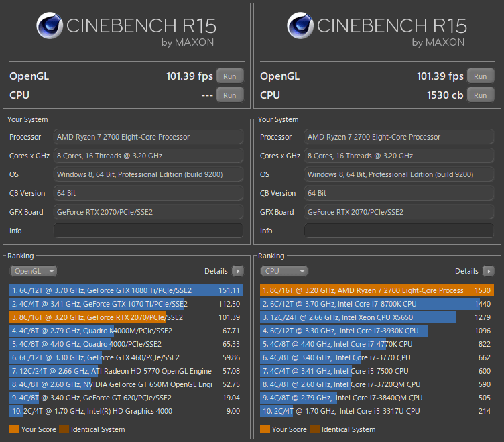Click Cores x GHz field in left window
This screenshot has width=504, height=442.
tap(148, 156)
